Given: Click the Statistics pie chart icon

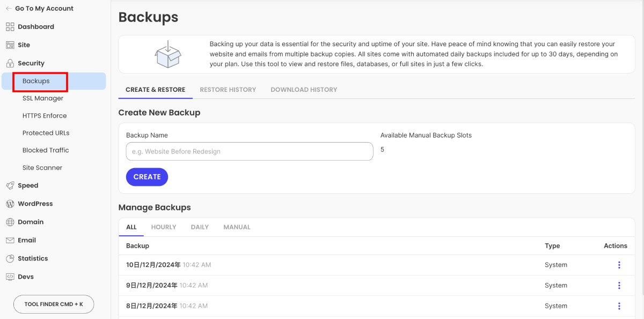Looking at the screenshot, I should click(x=10, y=259).
